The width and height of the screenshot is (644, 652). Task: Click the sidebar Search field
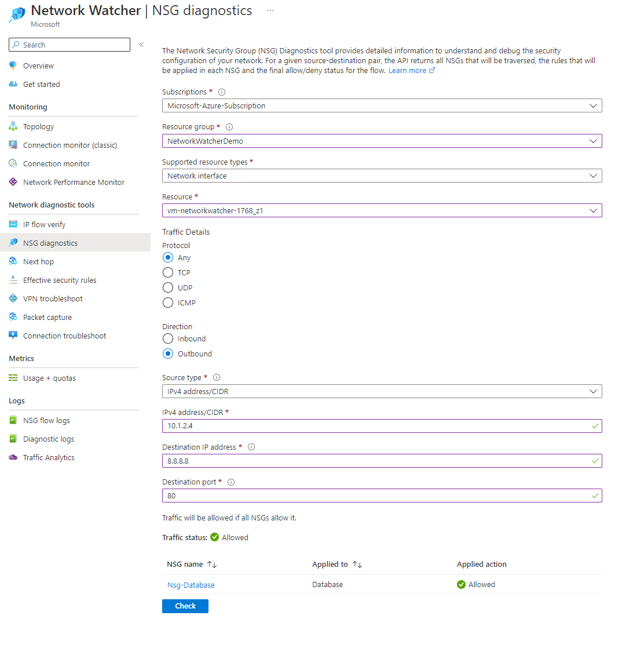(x=69, y=45)
